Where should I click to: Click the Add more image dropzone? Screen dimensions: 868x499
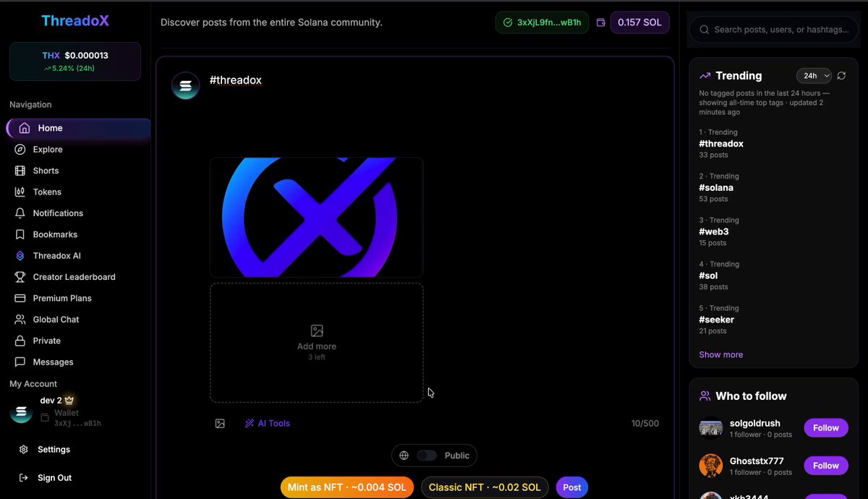[317, 343]
